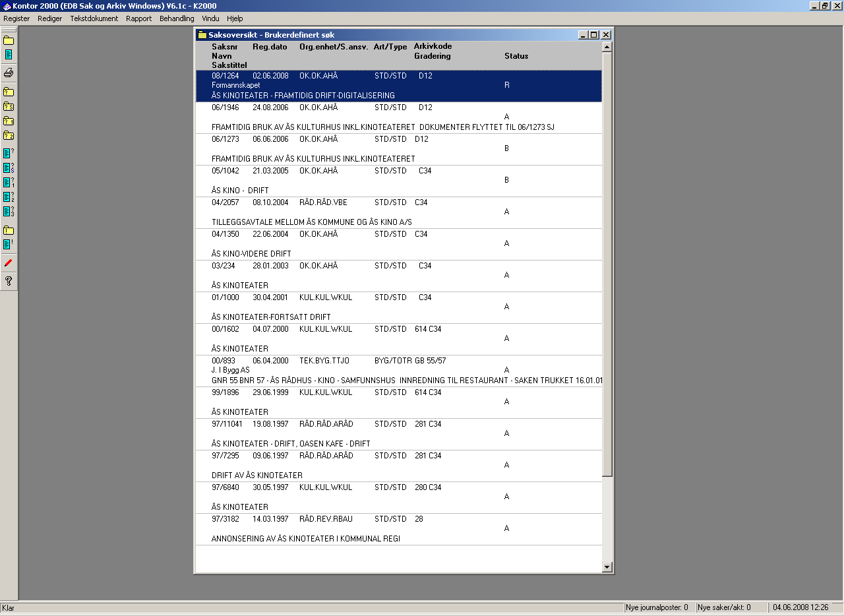Image resolution: width=844 pixels, height=616 pixels.
Task: Click the document icon with plain question mark
Action: [9, 153]
